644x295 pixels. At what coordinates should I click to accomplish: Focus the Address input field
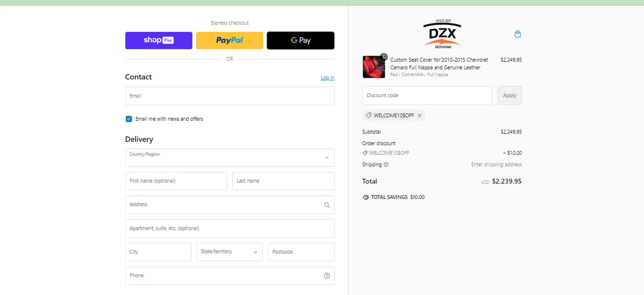click(230, 205)
